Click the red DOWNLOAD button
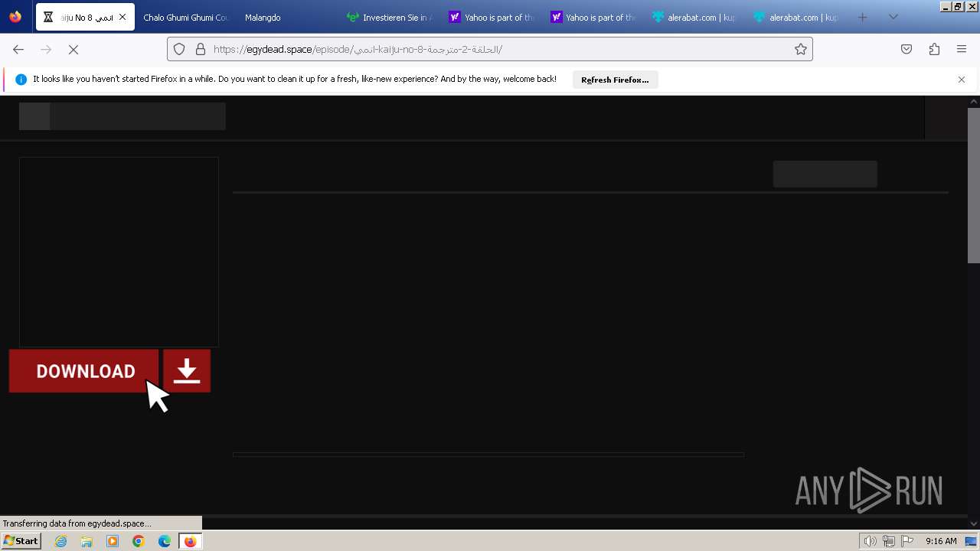 84,371
